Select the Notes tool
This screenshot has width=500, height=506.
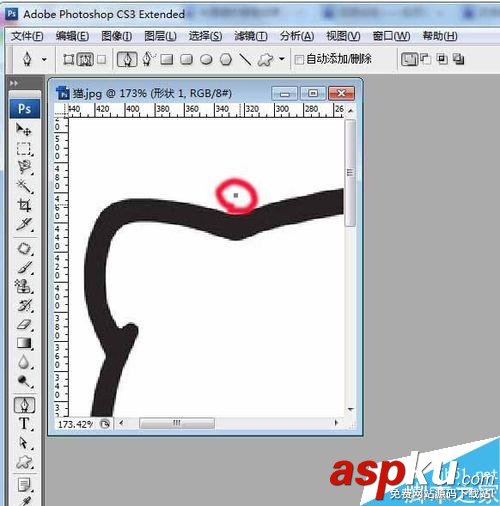24,485
